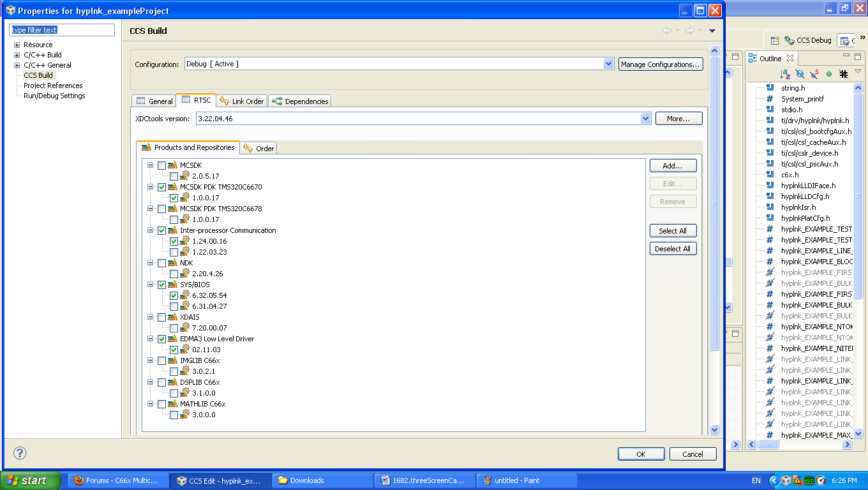The width and height of the screenshot is (868, 490).
Task: Click the Outline panel's horizontal scrollbar
Action: click(800, 445)
